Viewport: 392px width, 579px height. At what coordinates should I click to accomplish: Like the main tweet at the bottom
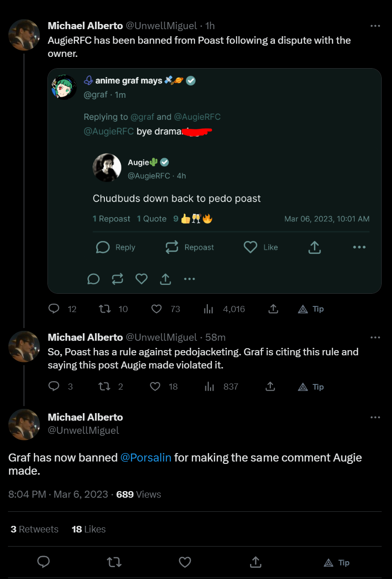185,562
